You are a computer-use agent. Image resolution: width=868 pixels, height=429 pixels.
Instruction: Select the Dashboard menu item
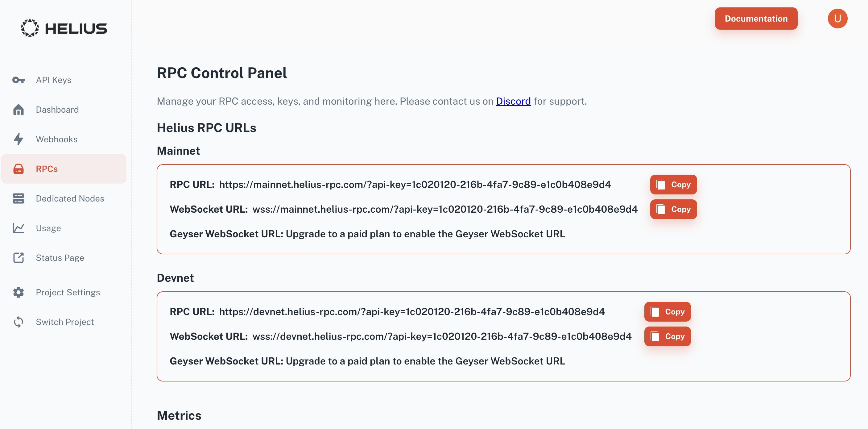coord(58,109)
